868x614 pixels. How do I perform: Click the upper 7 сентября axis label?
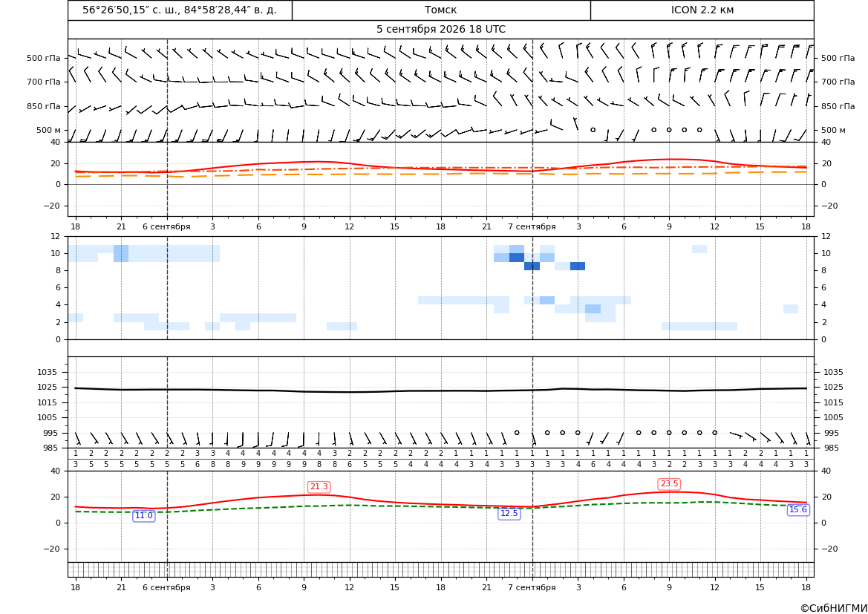pyautogui.click(x=532, y=226)
